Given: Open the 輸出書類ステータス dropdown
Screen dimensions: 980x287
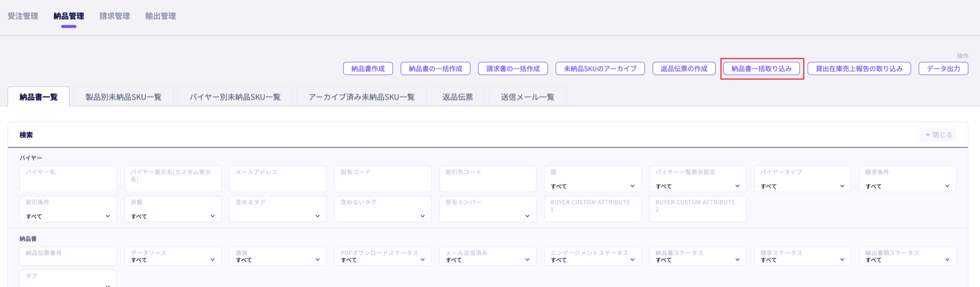Looking at the screenshot, I should click(x=907, y=256).
